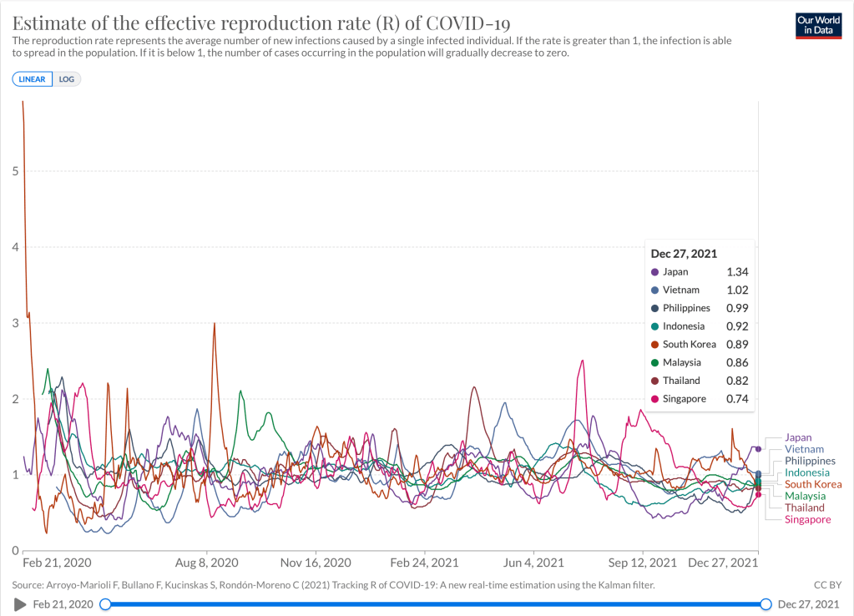The image size is (854, 616).
Task: Click Japan's purple endpoint marker on chart
Action: (758, 448)
